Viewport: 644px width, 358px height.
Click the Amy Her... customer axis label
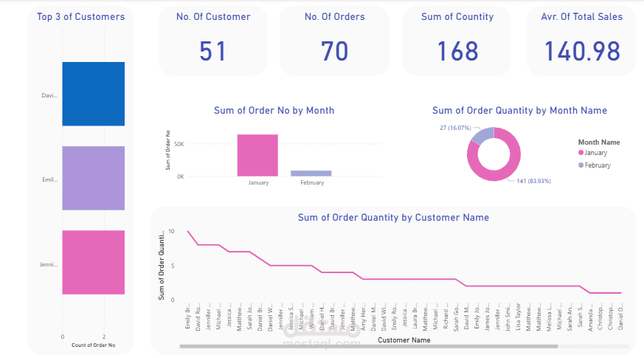pos(363,317)
